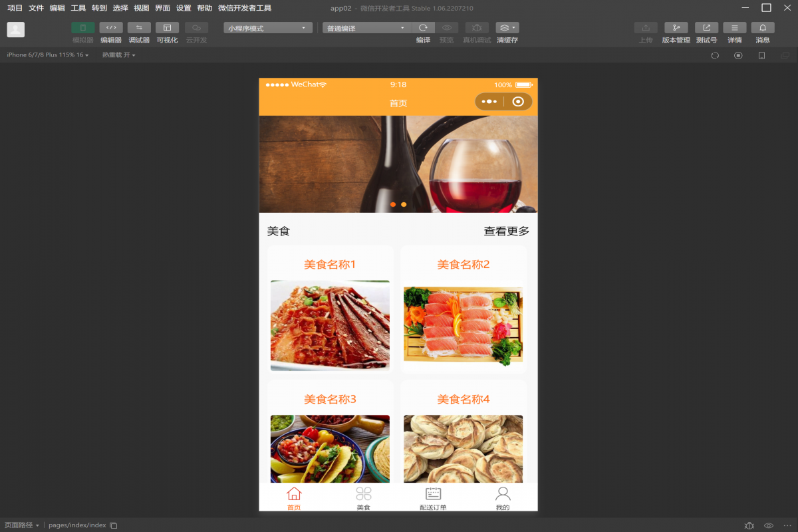Expand the iPhone 6/7/8 Plus device dropdown
Screen dimensions: 798x532
click(x=47, y=55)
